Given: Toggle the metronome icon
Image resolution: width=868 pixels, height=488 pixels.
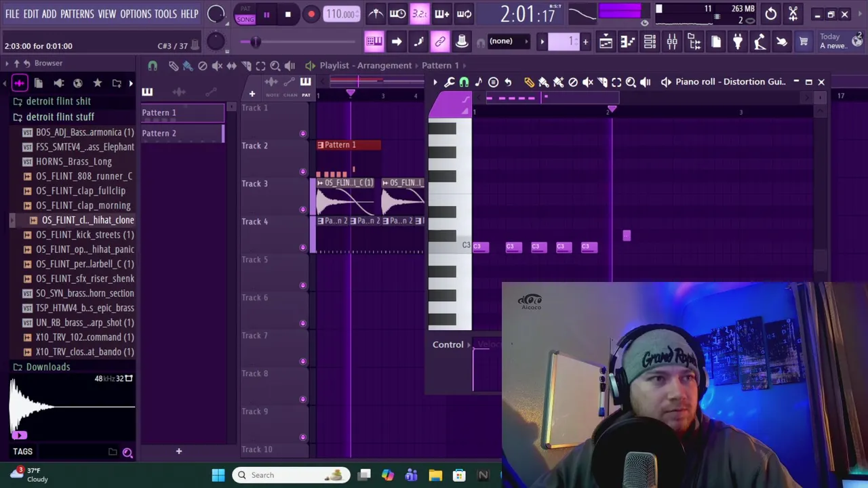Looking at the screenshot, I should pyautogui.click(x=376, y=14).
